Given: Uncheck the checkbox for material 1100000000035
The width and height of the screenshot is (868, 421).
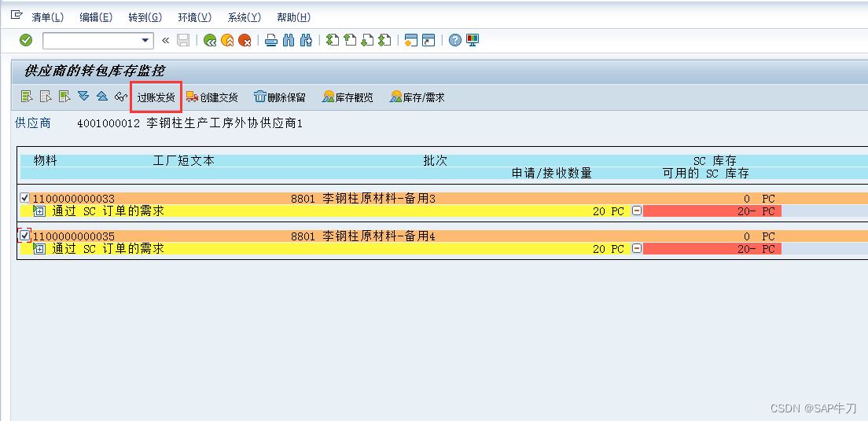Looking at the screenshot, I should (24, 236).
